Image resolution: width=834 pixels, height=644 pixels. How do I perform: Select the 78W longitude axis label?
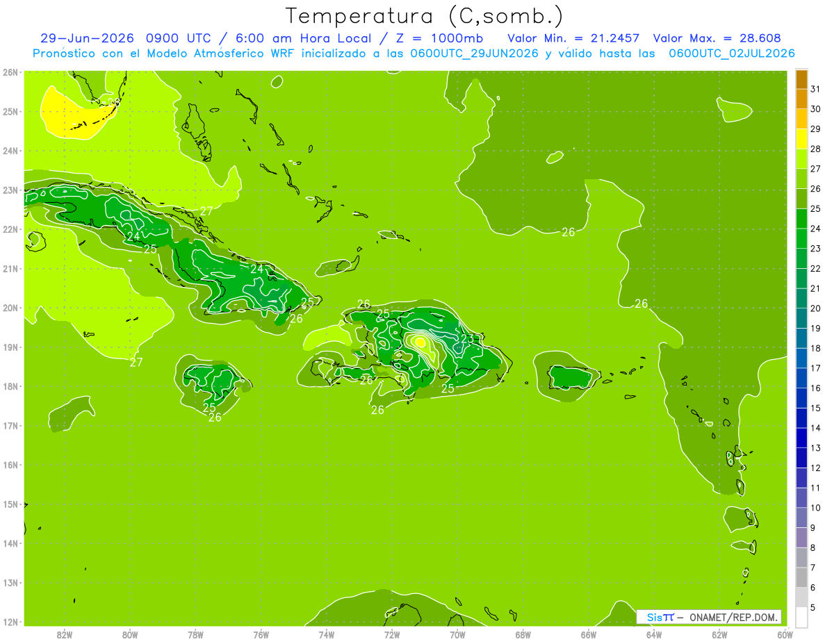pyautogui.click(x=195, y=635)
